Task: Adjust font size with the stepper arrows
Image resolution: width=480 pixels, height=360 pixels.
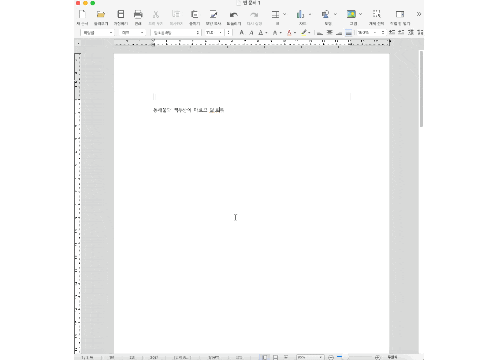Action: pyautogui.click(x=228, y=33)
